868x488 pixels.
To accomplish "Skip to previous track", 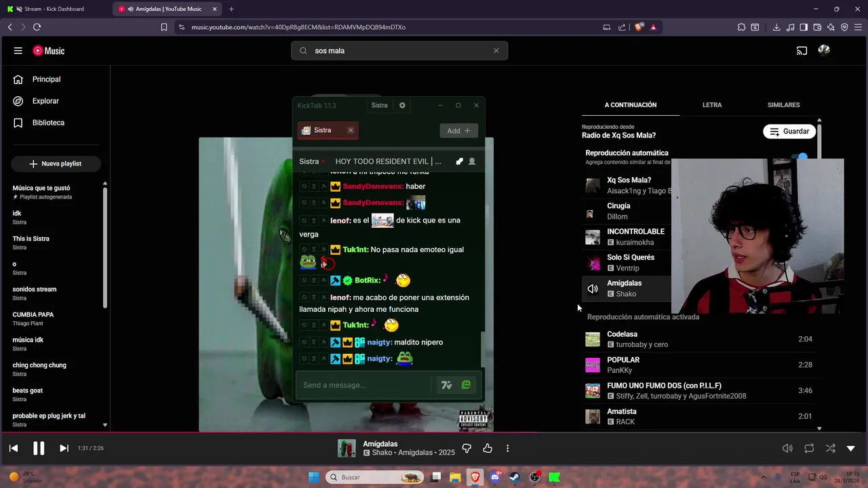I will (14, 448).
